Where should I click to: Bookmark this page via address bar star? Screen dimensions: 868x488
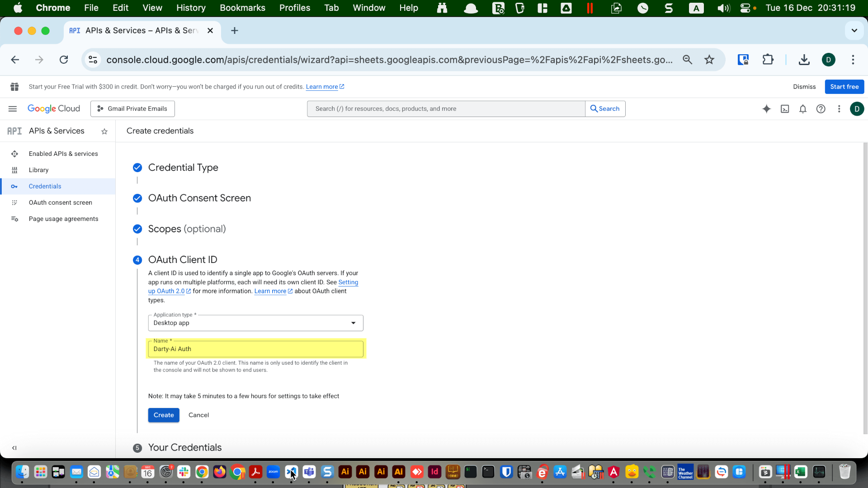click(709, 59)
